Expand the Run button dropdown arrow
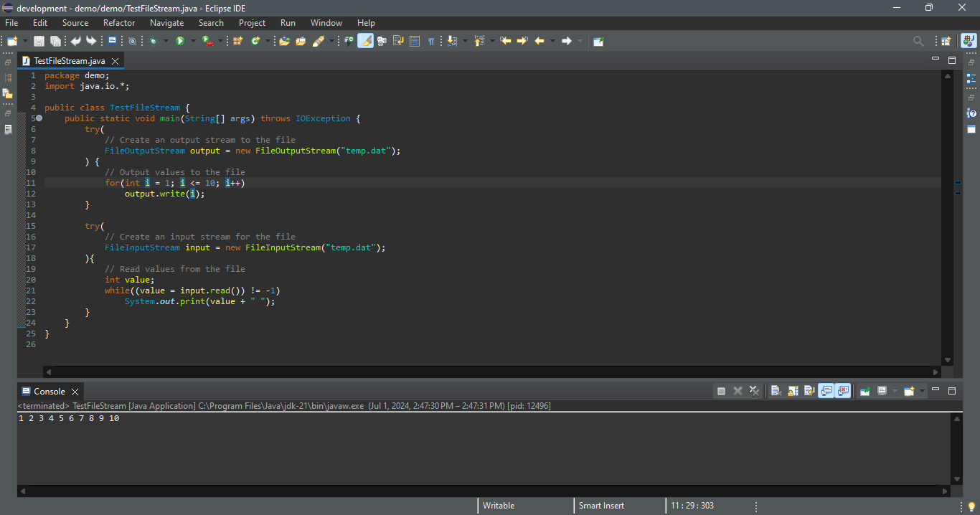The height and width of the screenshot is (515, 980). pos(193,41)
